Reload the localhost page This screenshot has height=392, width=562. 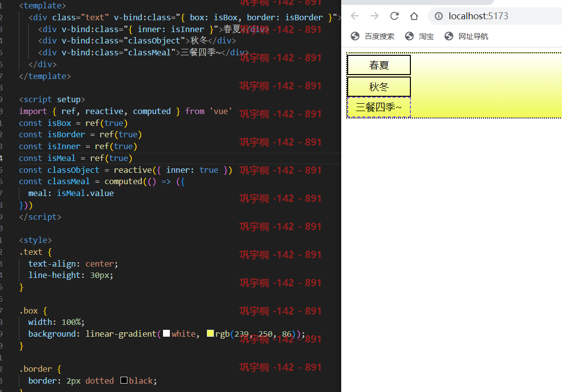coord(394,16)
